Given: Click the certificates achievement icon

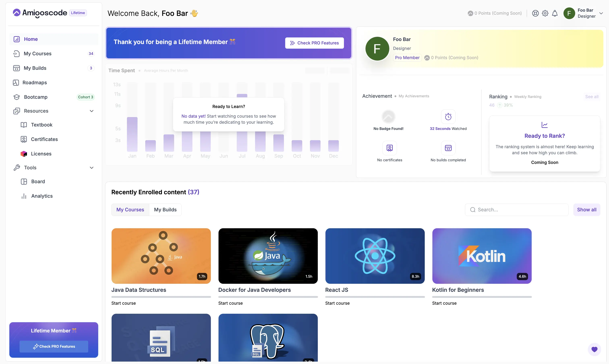Looking at the screenshot, I should pyautogui.click(x=389, y=148).
